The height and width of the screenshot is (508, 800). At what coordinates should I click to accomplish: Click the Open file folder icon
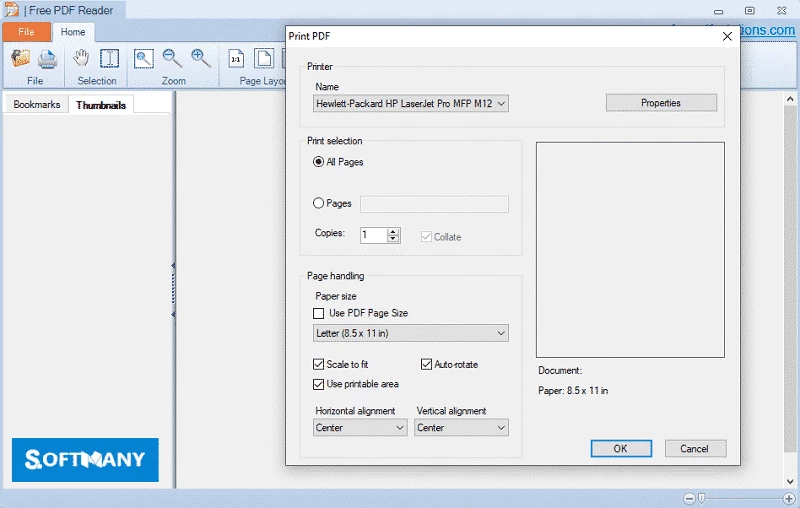tap(21, 59)
